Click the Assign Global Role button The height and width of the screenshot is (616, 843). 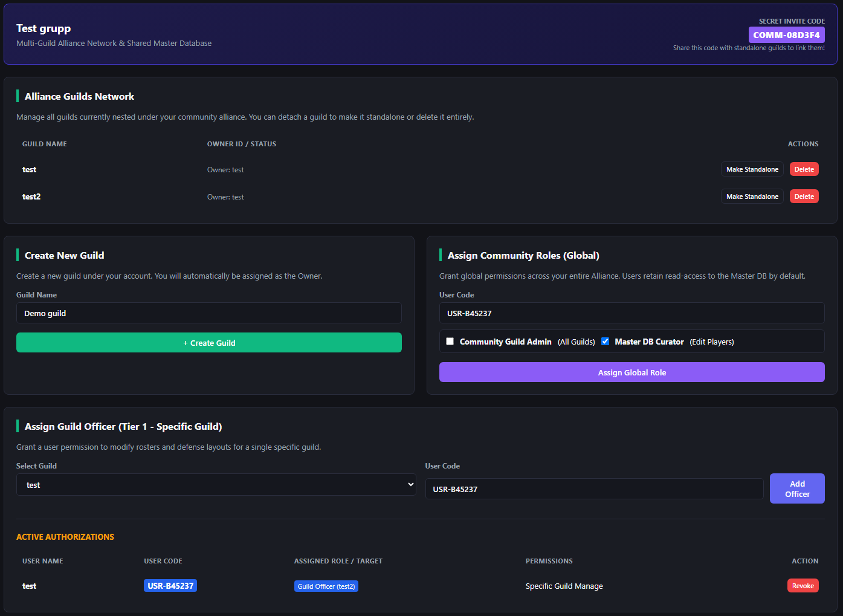pos(632,372)
